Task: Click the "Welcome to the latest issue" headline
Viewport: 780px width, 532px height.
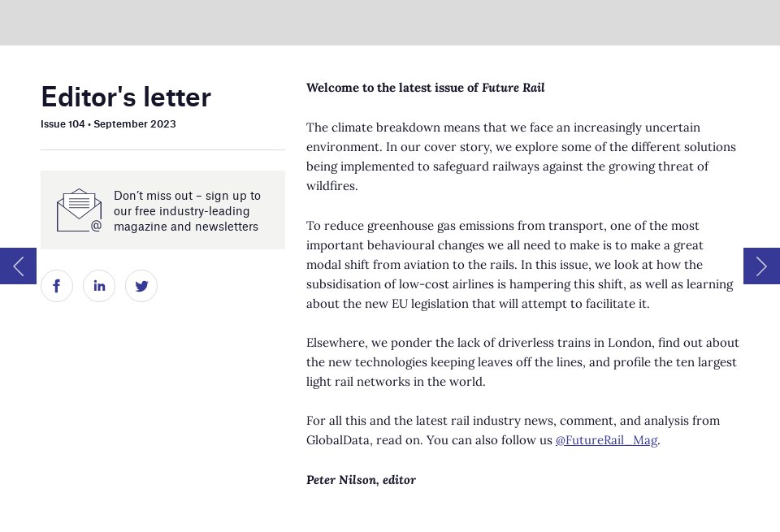Action: [x=392, y=88]
